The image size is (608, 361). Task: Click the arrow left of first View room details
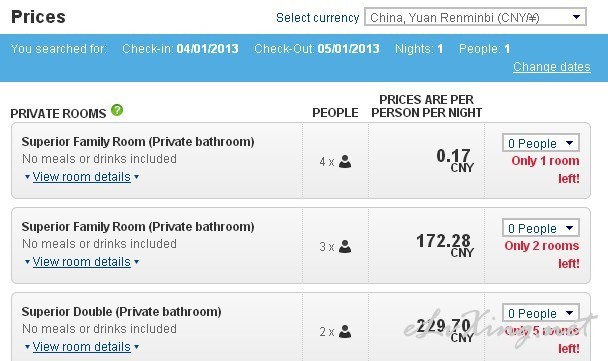27,177
